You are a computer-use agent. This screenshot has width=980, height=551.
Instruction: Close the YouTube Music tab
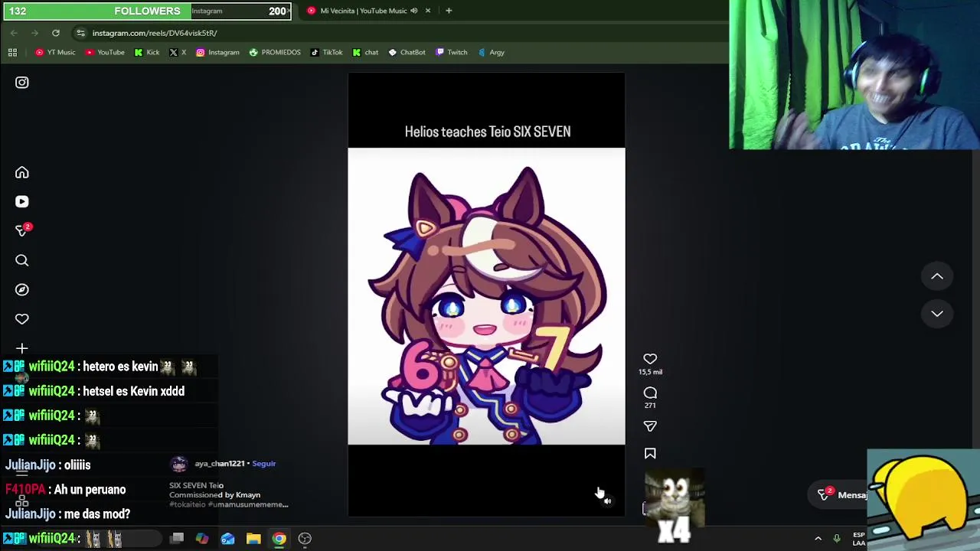click(428, 11)
